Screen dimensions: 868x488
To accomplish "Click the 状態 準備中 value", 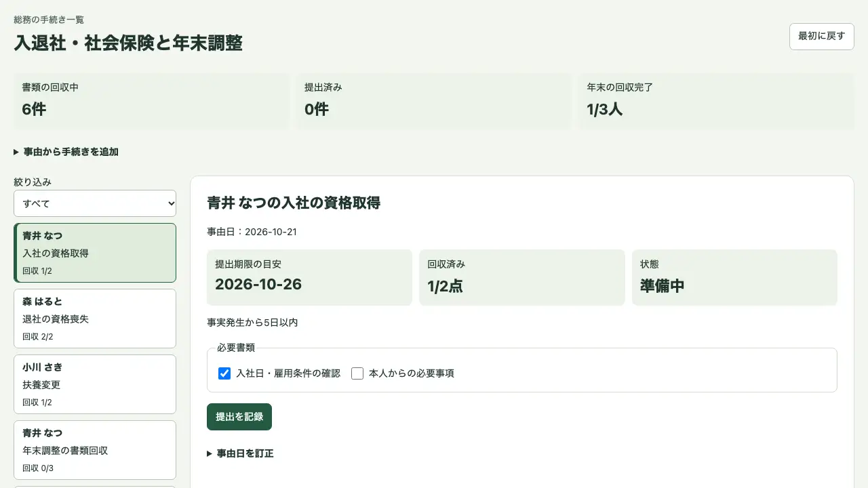I will coord(663,286).
